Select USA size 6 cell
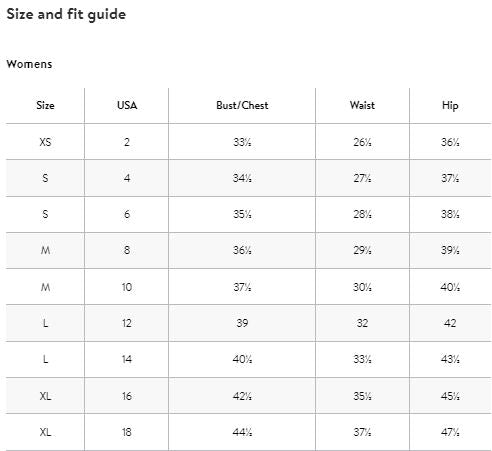Screen dimensions: 492x451 pos(127,214)
